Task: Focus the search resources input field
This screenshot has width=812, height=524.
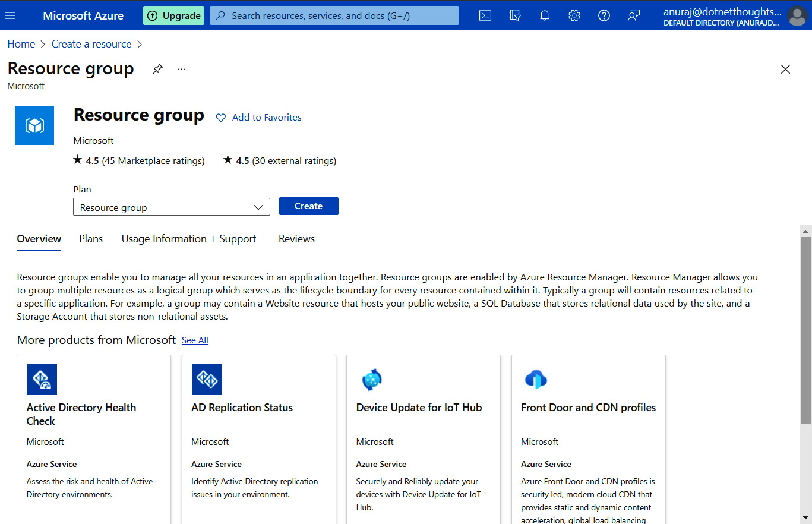Action: (334, 15)
